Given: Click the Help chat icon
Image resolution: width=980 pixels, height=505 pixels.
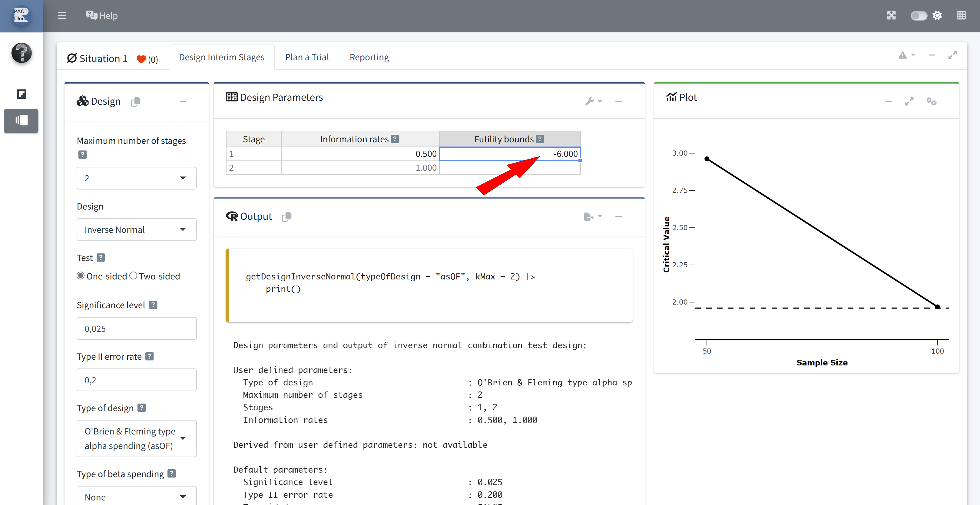Looking at the screenshot, I should click(x=91, y=15).
